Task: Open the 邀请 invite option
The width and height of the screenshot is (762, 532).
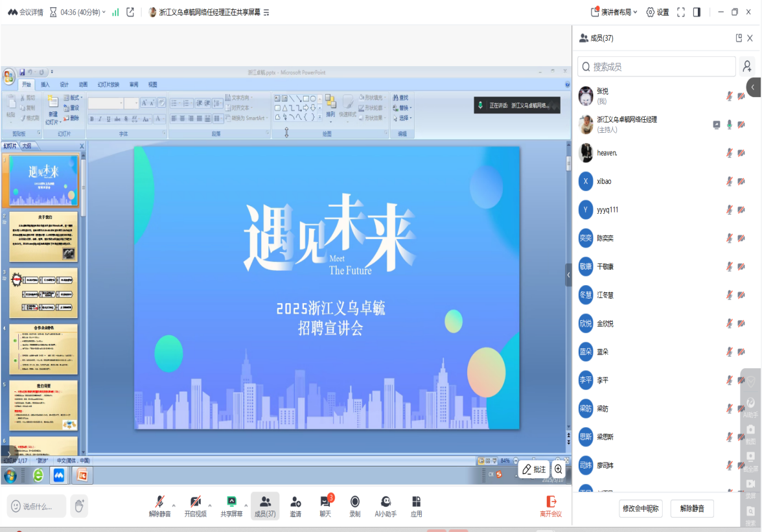Action: pos(295,506)
